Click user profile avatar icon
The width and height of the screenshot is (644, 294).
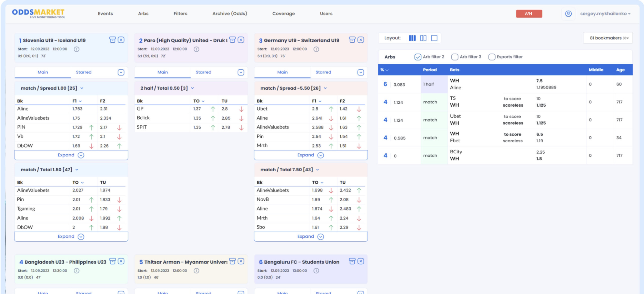(x=568, y=13)
